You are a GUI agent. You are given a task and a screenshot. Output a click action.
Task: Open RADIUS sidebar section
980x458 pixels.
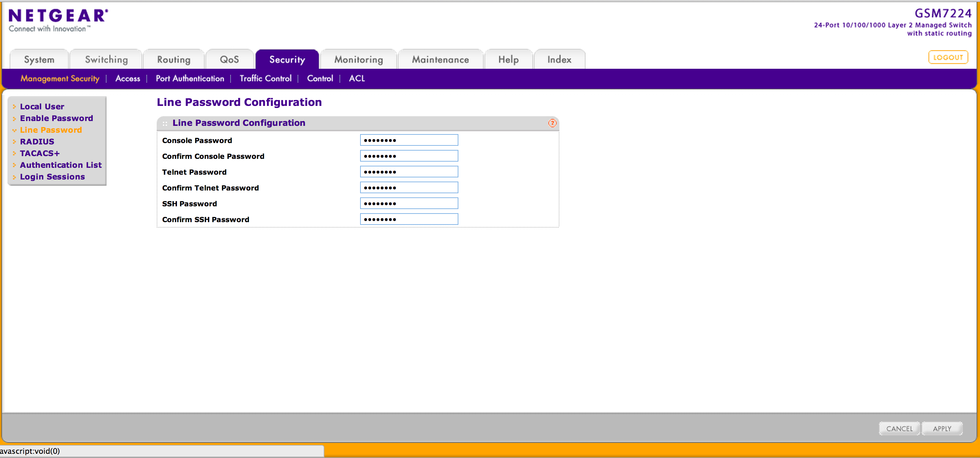37,142
